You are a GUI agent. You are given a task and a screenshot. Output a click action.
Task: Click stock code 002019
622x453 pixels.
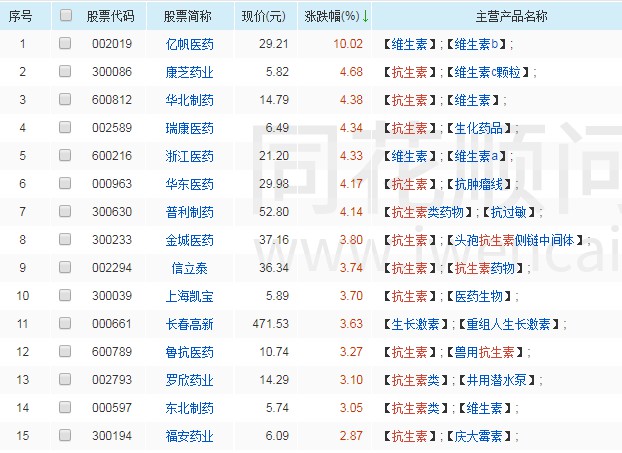[x=112, y=43]
